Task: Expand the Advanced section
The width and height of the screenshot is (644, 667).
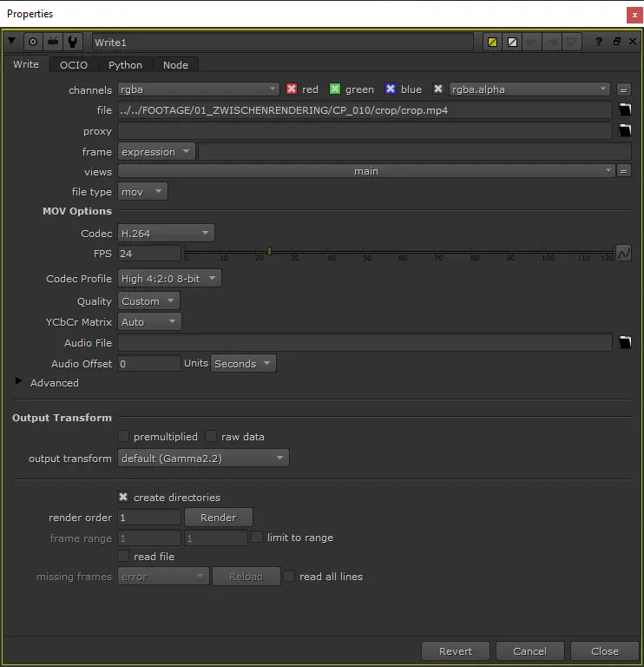Action: point(20,382)
